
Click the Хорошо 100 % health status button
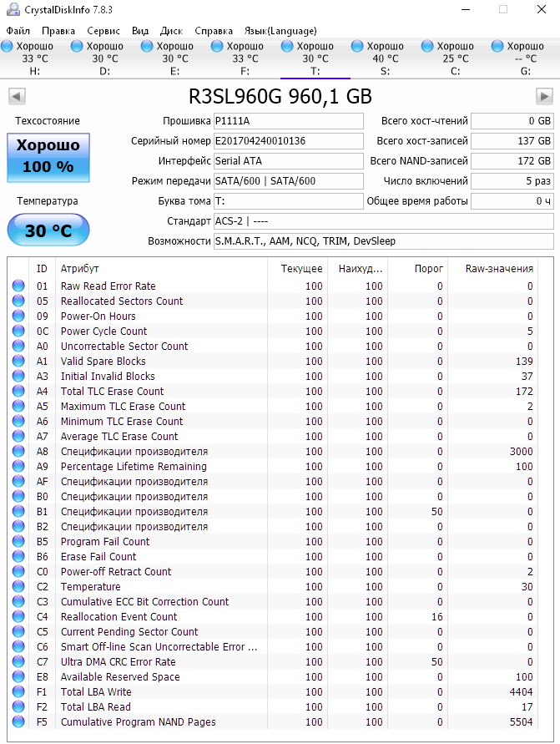tap(48, 158)
